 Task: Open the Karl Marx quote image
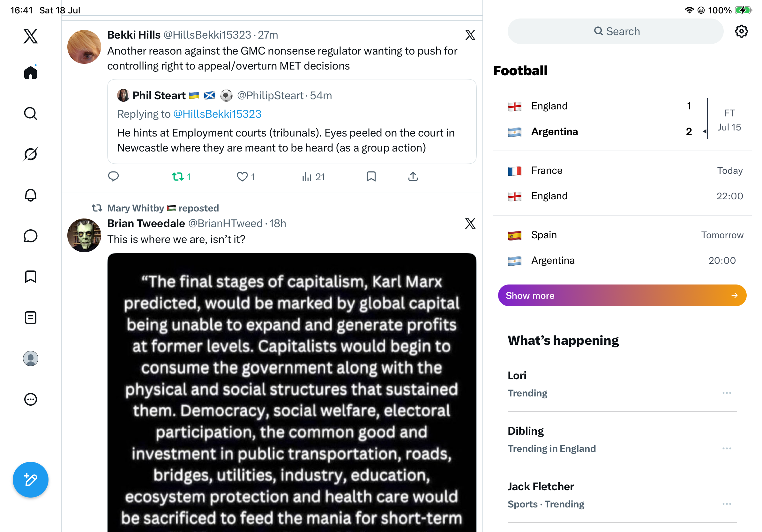[x=292, y=392]
